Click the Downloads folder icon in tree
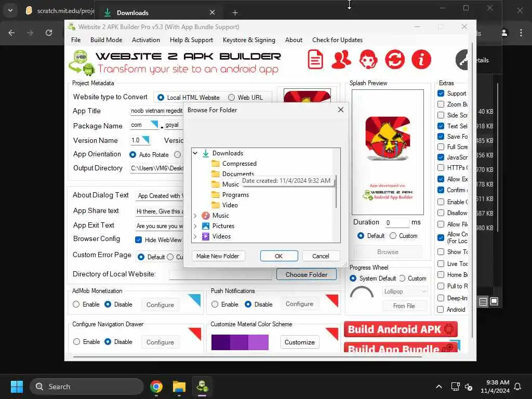The height and width of the screenshot is (399, 532). click(x=206, y=153)
